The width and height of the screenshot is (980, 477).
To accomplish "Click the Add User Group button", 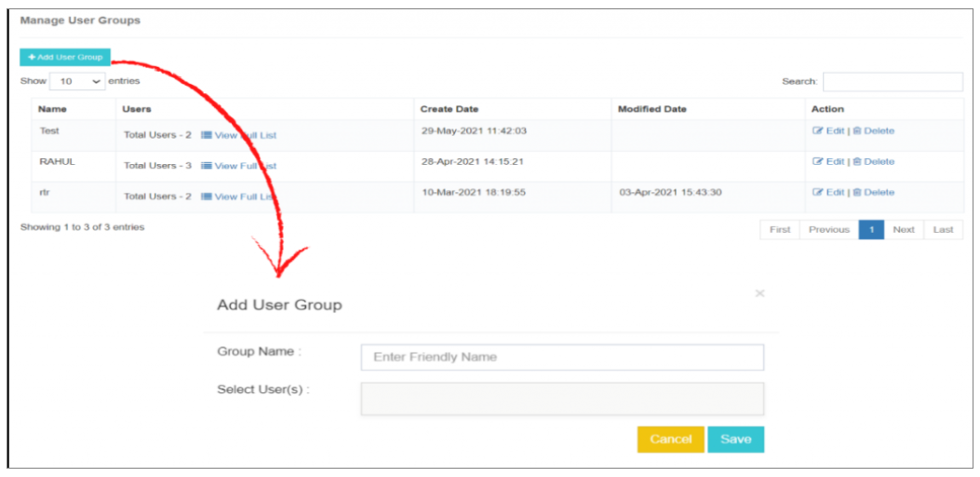I will (x=65, y=57).
